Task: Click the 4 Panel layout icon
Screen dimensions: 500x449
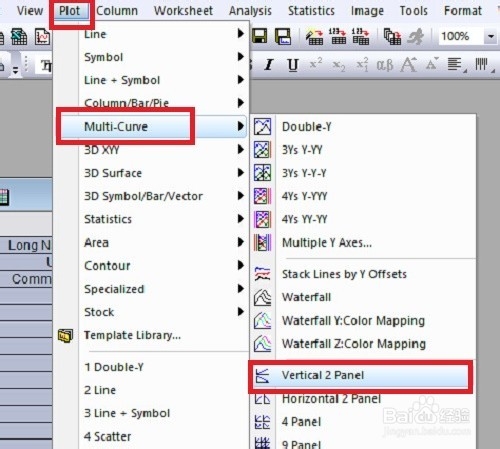Action: pyautogui.click(x=262, y=422)
